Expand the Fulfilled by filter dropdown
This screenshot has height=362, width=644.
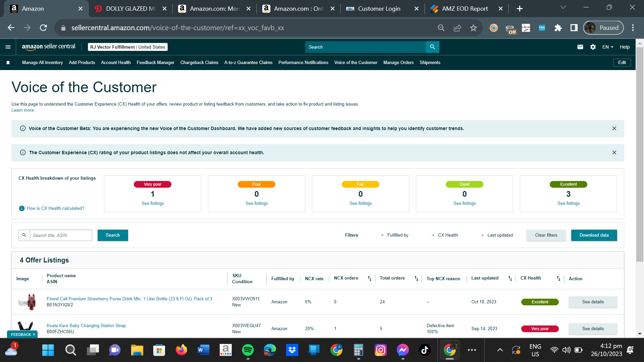pyautogui.click(x=394, y=235)
